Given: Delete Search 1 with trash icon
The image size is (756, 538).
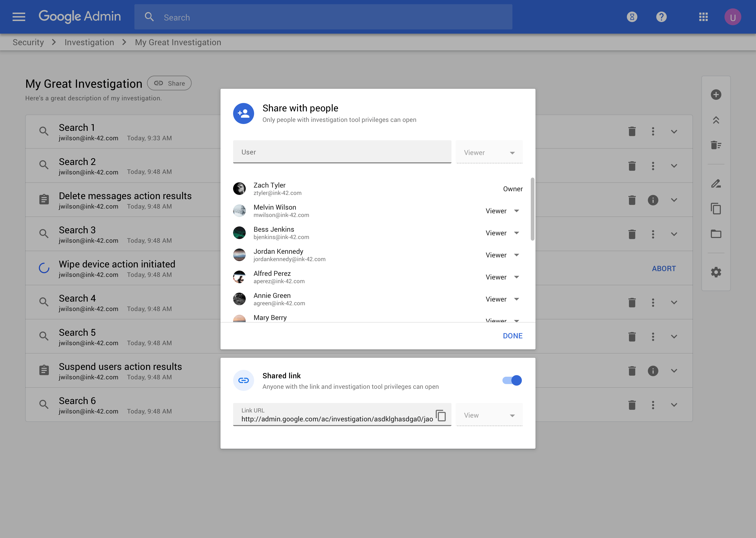Looking at the screenshot, I should [x=632, y=132].
